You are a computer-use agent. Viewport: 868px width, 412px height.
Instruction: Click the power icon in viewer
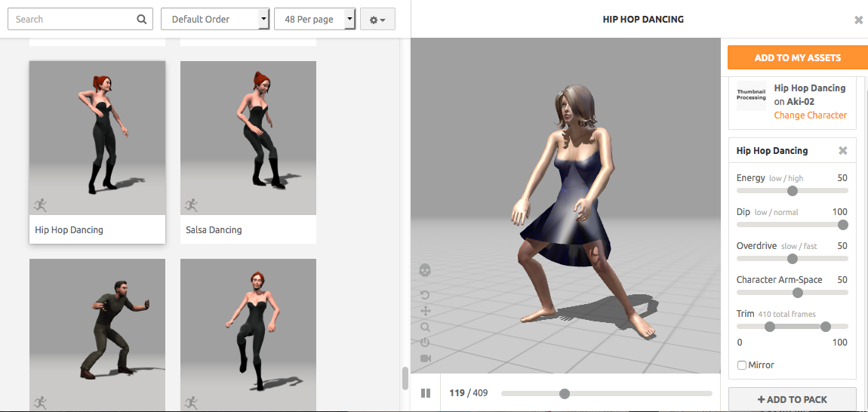tap(425, 343)
